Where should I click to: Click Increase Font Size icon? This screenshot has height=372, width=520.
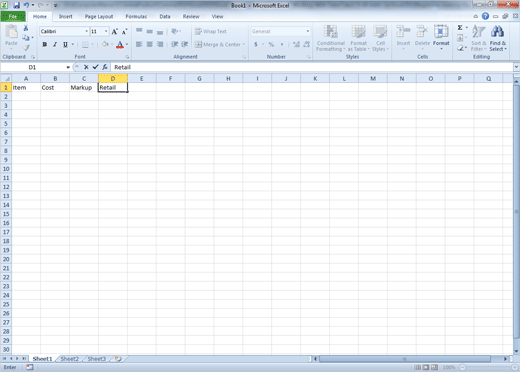coord(114,32)
